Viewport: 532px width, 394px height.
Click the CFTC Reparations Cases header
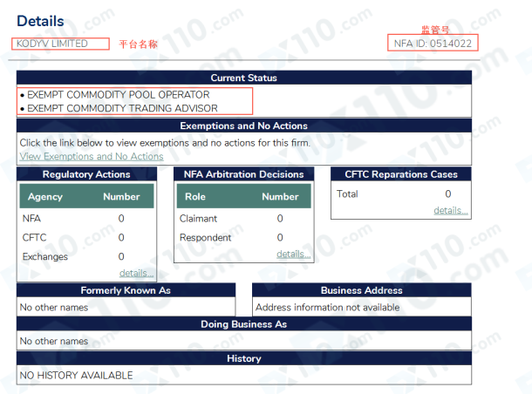click(x=401, y=174)
